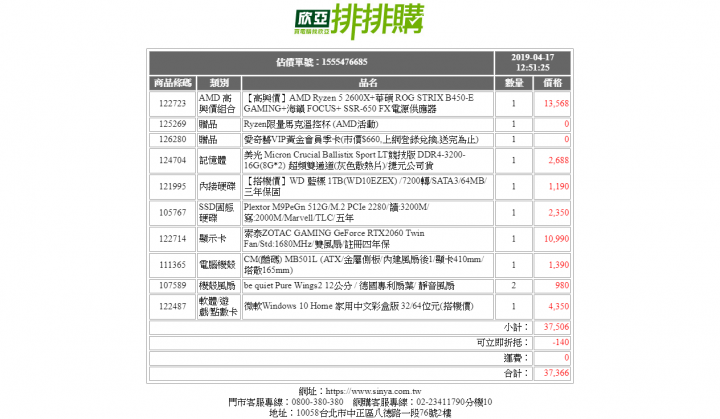Click the AMD 高興價組合 category cell

coord(219,104)
